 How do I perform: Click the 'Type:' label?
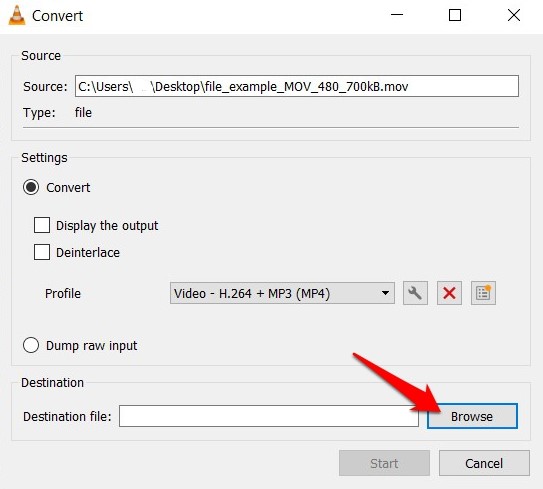coord(39,113)
